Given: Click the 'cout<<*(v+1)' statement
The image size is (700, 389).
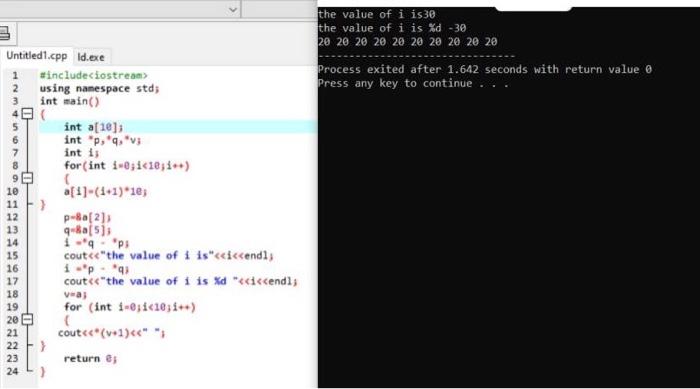Looking at the screenshot, I should pyautogui.click(x=112, y=333).
